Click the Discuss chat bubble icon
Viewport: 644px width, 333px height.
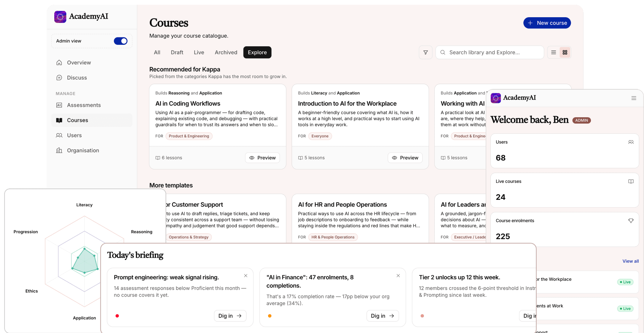pyautogui.click(x=59, y=78)
